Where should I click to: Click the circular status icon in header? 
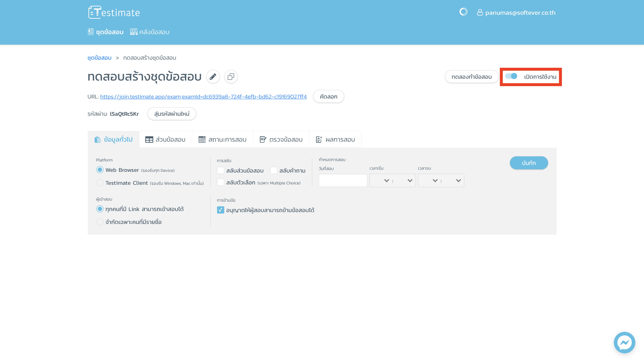tap(463, 12)
